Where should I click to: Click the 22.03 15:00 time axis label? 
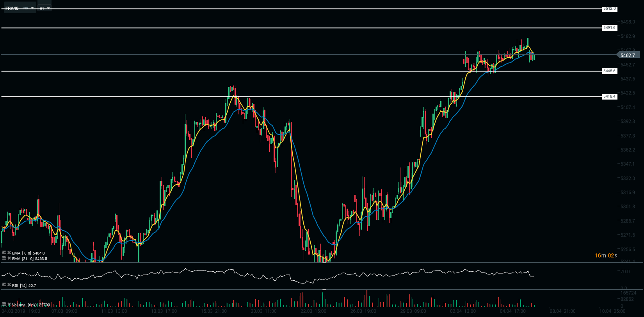coord(313,312)
